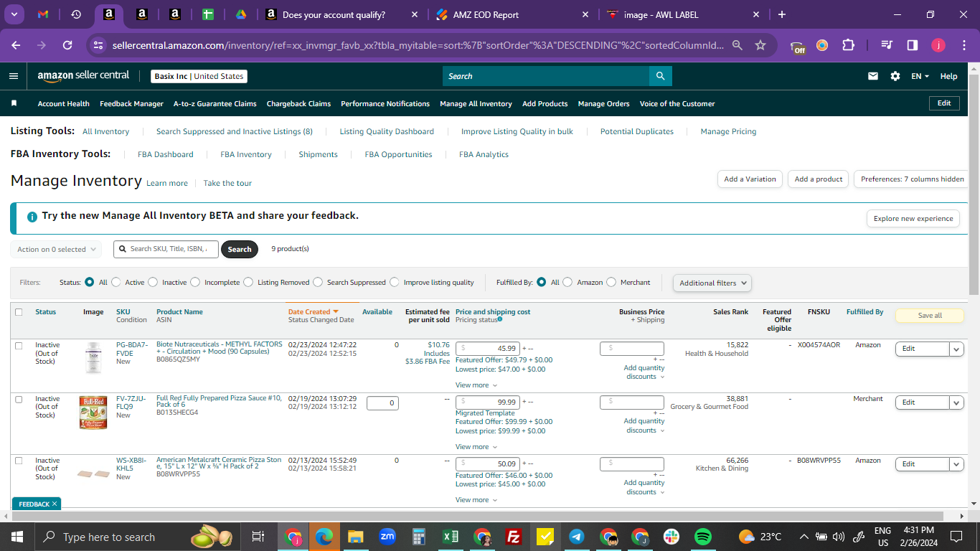Open FileZilla from the taskbar
Screen dimensions: 980x551
pyautogui.click(x=513, y=537)
